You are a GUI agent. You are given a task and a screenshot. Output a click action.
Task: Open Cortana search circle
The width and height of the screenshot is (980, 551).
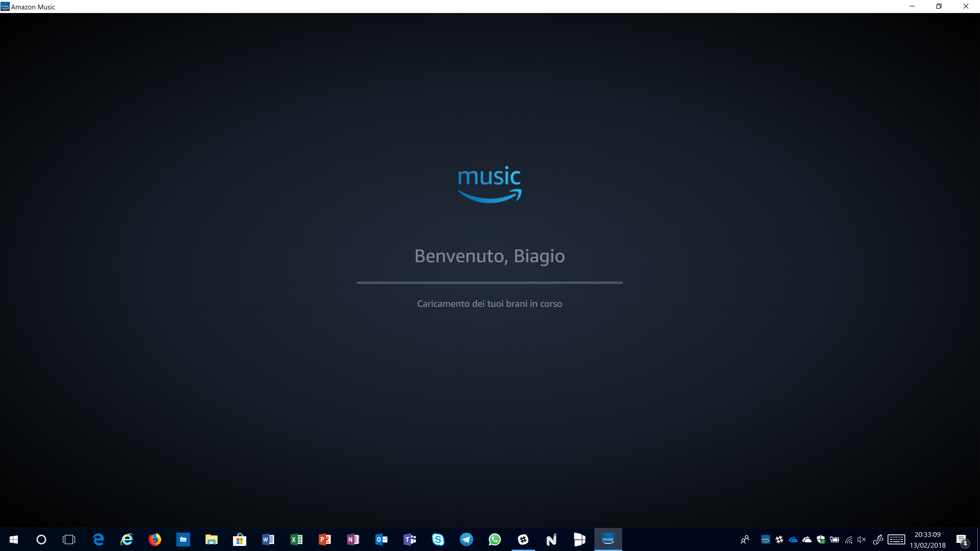pos(41,539)
